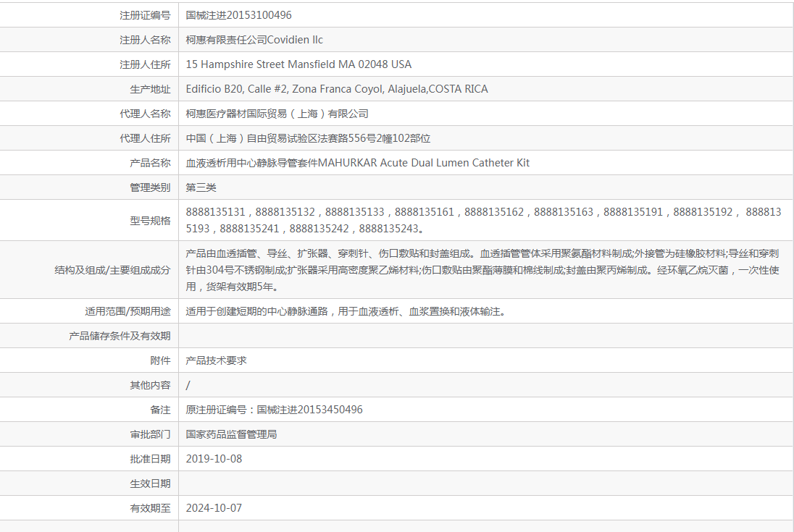
Task: Select the model numbers starting 8888135131
Action: [484, 221]
